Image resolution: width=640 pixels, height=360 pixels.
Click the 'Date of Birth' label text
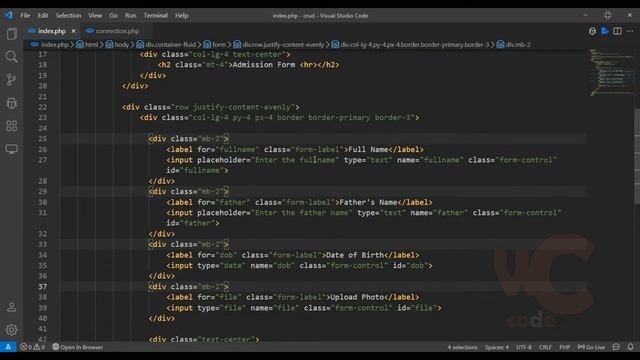(355, 255)
